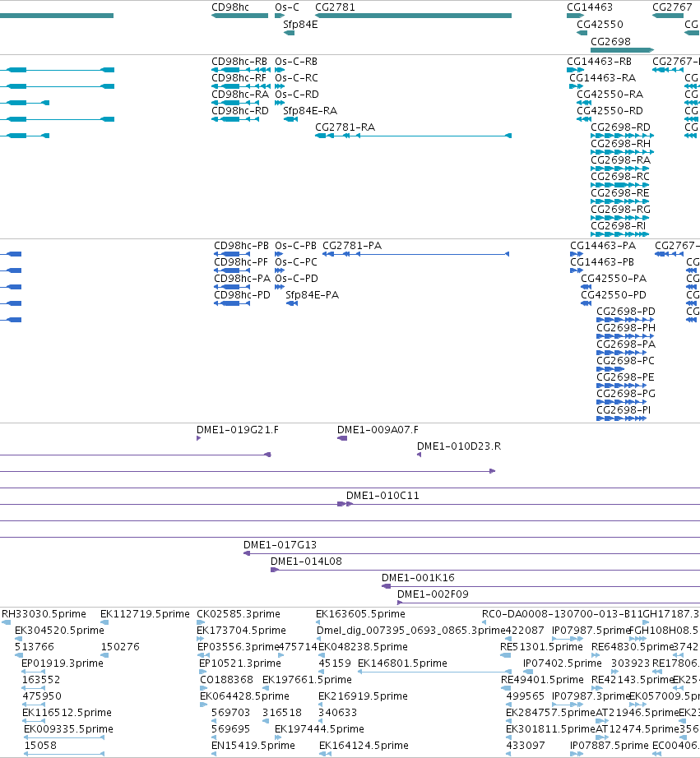The width and height of the screenshot is (700, 758).
Task: Click the CG14463 gene label
Action: coord(590,7)
